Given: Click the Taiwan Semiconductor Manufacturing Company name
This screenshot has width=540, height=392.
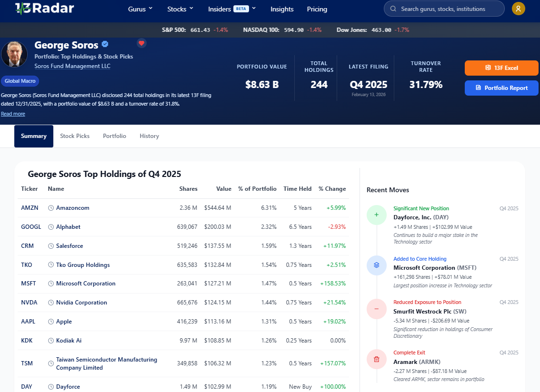Looking at the screenshot, I should [x=106, y=363].
